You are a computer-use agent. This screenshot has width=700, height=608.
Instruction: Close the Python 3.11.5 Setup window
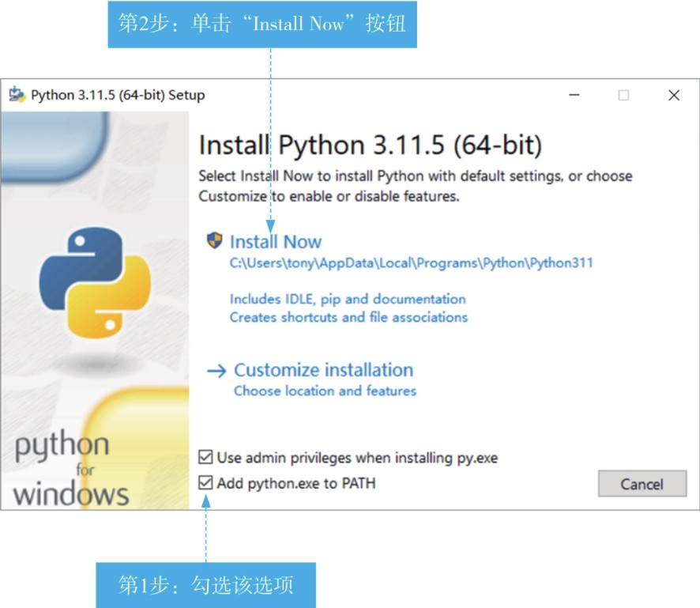(674, 95)
